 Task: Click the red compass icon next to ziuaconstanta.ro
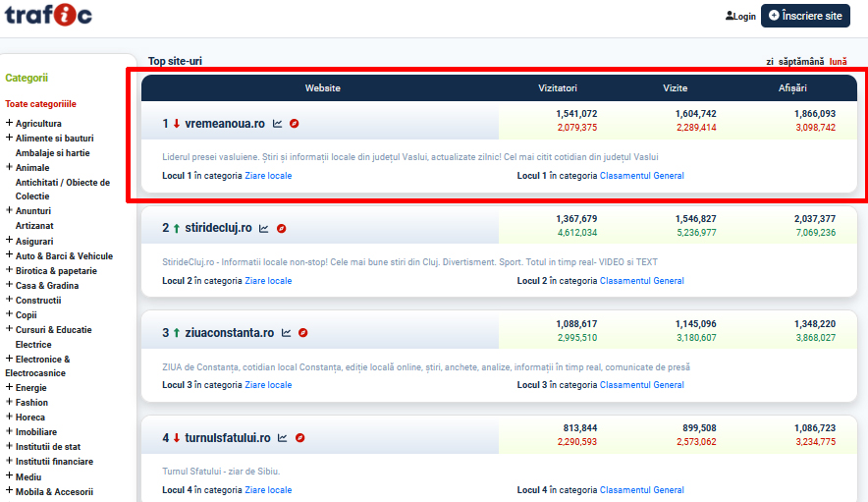click(x=302, y=333)
